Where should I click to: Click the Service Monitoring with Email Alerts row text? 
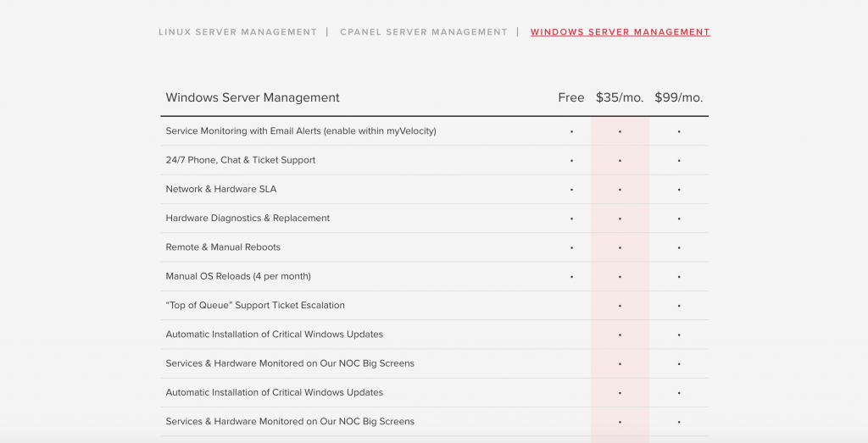301,131
